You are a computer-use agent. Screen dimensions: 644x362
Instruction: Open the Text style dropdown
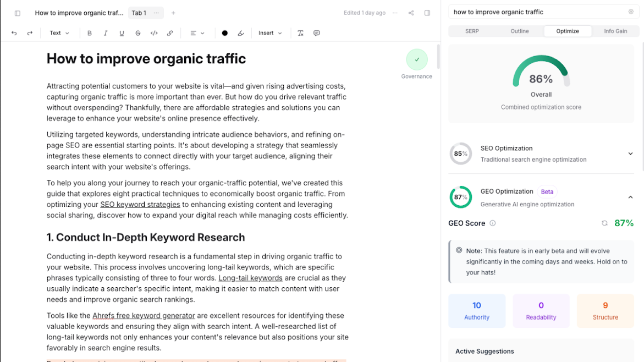59,33
